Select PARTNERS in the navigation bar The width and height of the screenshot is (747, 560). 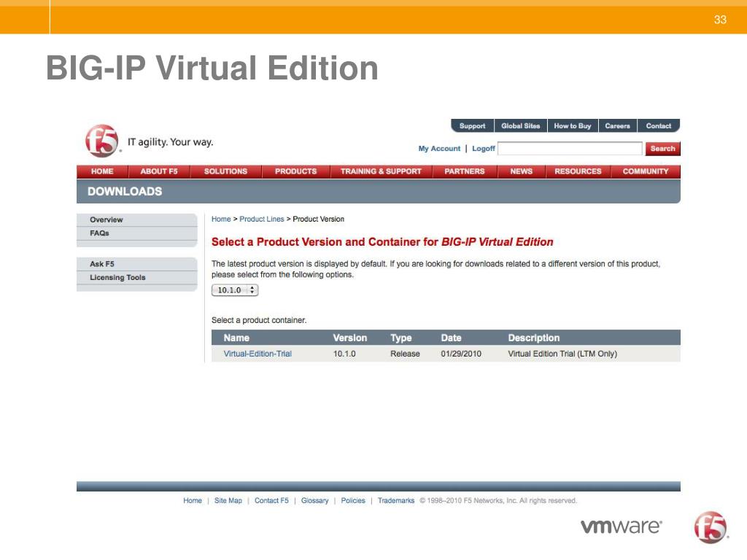point(465,171)
